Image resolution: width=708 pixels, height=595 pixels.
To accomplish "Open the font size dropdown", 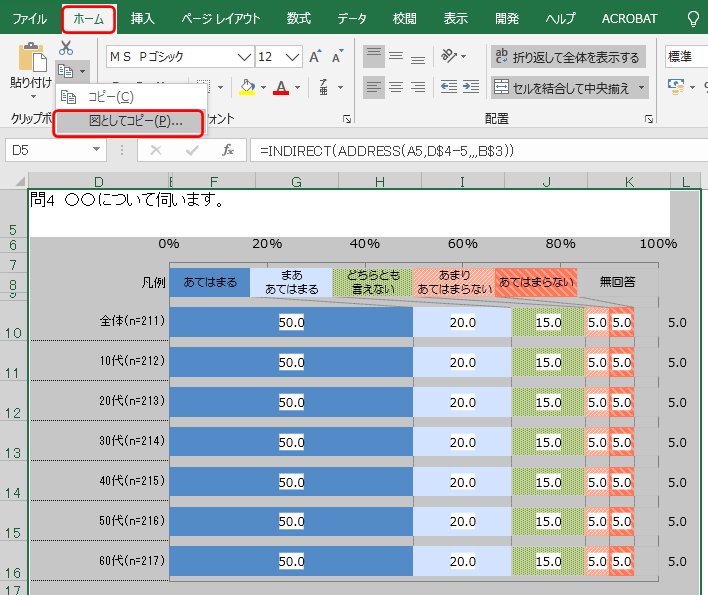I will click(292, 57).
